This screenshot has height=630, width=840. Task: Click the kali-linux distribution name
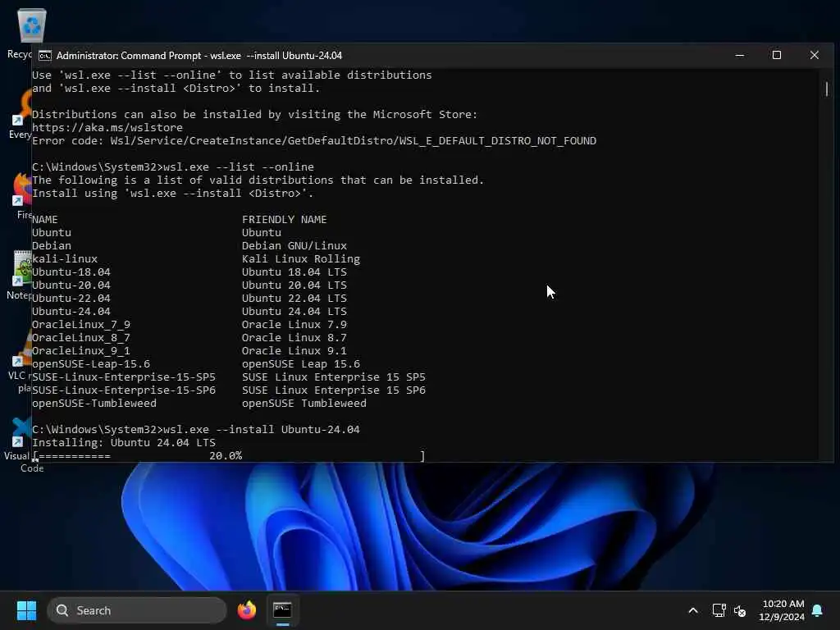click(x=65, y=258)
